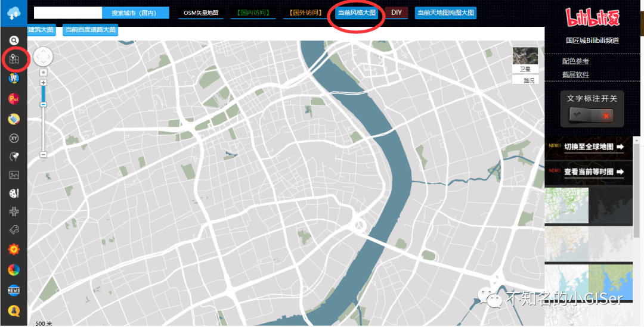Click the yellow QQ penguin sidebar icon
This screenshot has width=644, height=327.
(14, 310)
